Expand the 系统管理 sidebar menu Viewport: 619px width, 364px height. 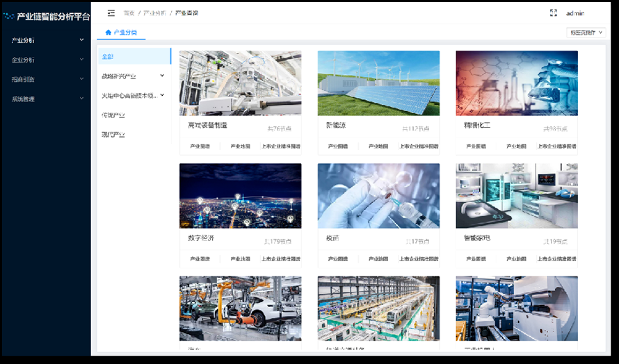pos(45,99)
